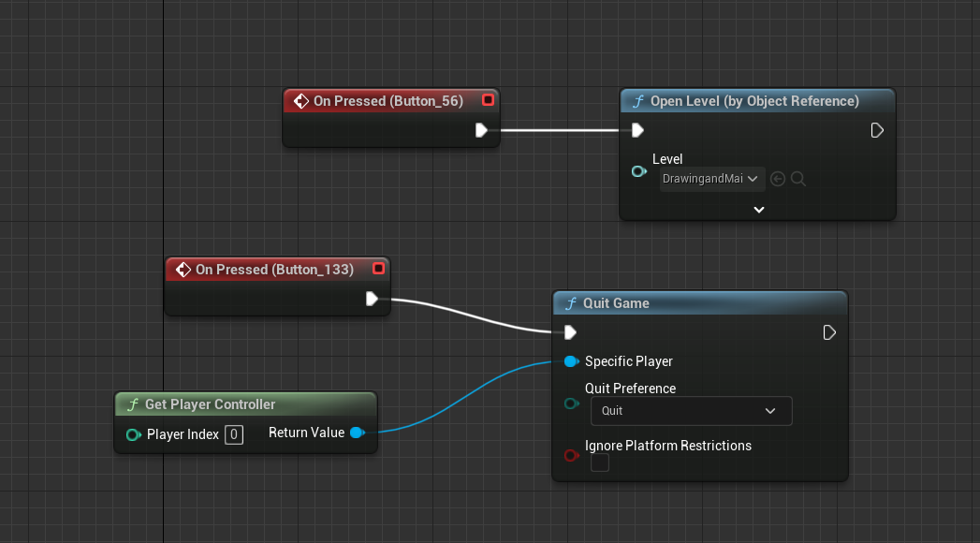Click the Quit Preference enum pin
980x543 pixels.
[x=571, y=404]
